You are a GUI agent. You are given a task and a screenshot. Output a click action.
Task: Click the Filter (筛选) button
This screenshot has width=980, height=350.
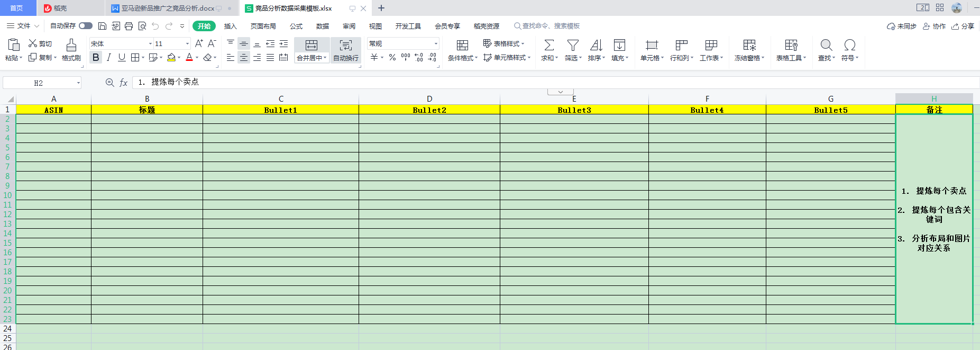pyautogui.click(x=573, y=50)
